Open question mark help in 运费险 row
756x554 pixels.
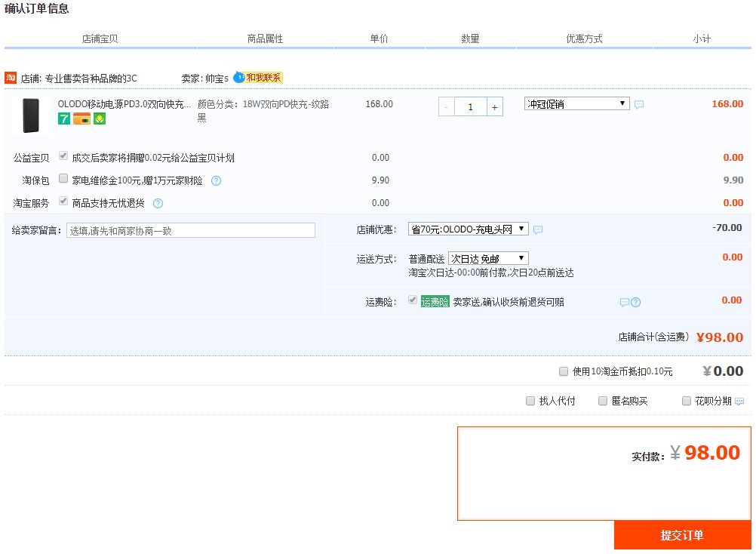pos(636,303)
